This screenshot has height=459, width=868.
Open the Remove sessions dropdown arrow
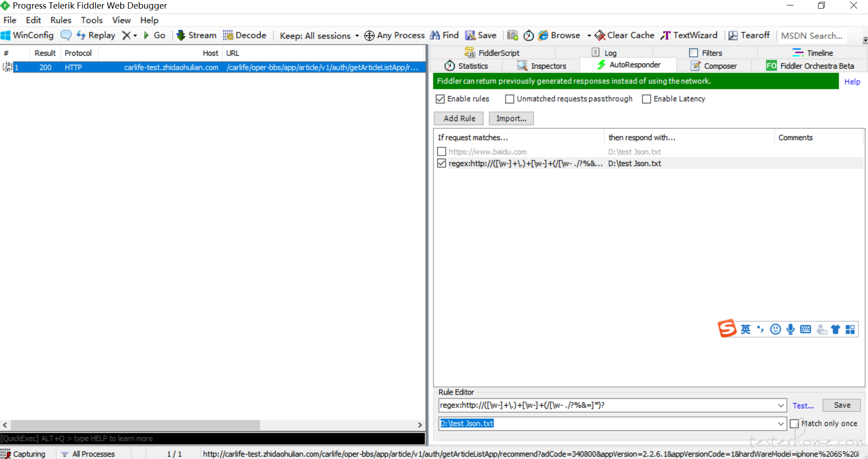pos(135,35)
